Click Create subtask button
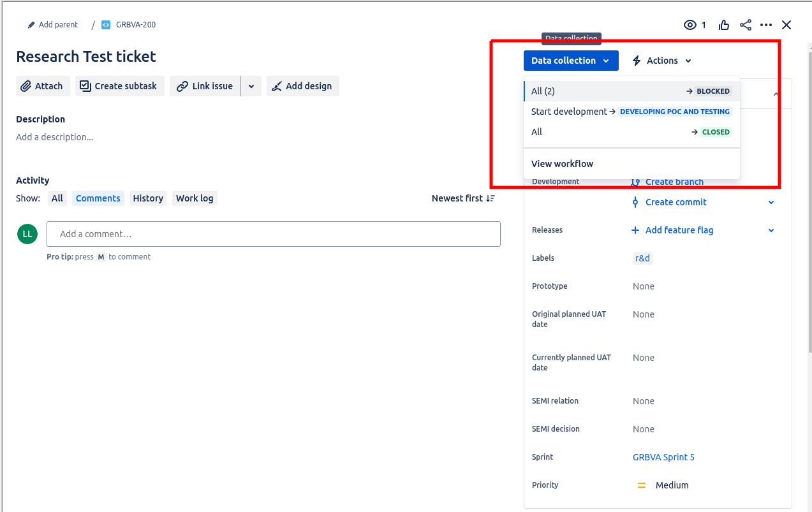The height and width of the screenshot is (512, 812). tap(119, 86)
